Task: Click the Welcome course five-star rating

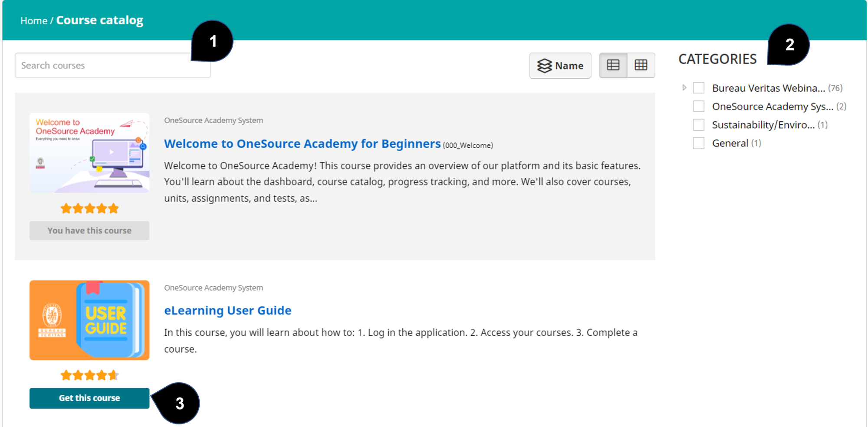Action: coord(89,209)
